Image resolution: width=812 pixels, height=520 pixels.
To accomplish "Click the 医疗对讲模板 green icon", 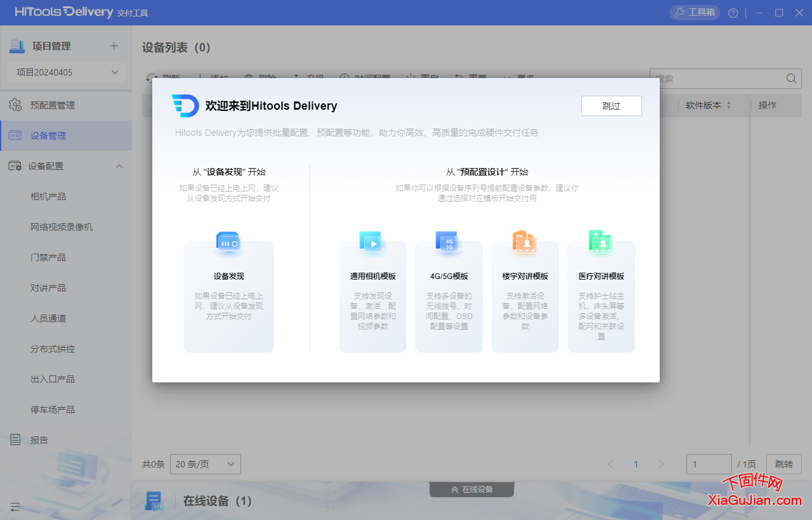I will pyautogui.click(x=601, y=243).
